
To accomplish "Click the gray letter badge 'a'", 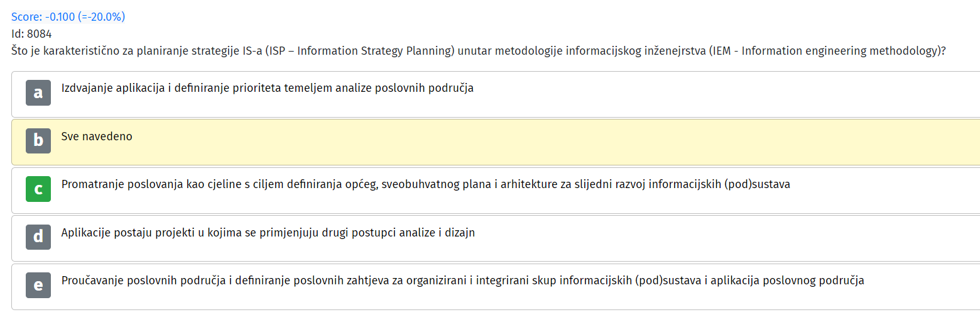I will [38, 92].
